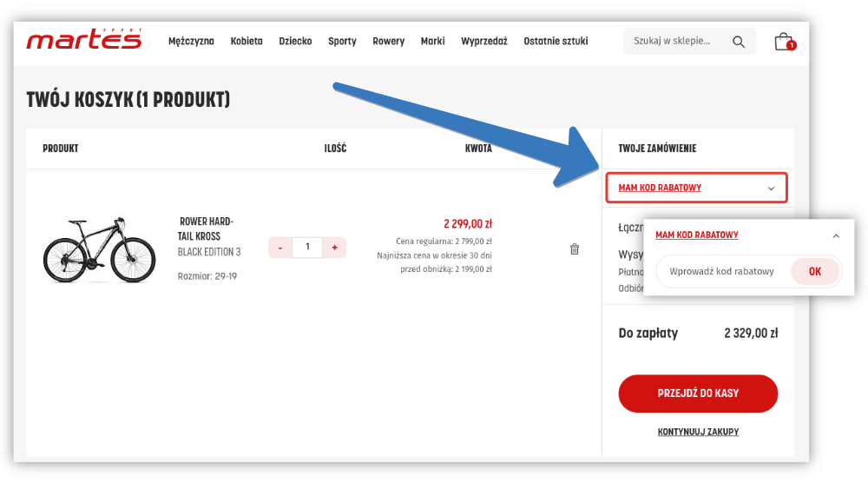Collapse the discount code popup chevron
The image size is (868, 483).
pyautogui.click(x=836, y=235)
